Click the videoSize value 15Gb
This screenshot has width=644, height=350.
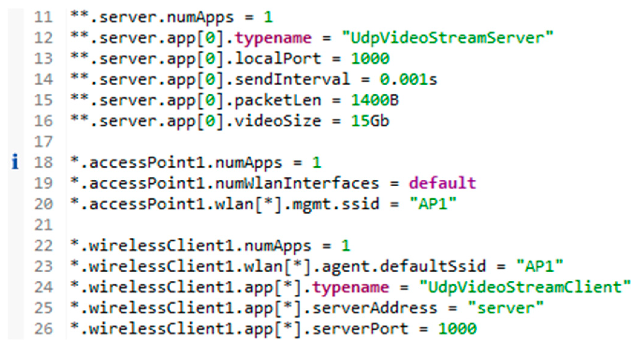370,121
